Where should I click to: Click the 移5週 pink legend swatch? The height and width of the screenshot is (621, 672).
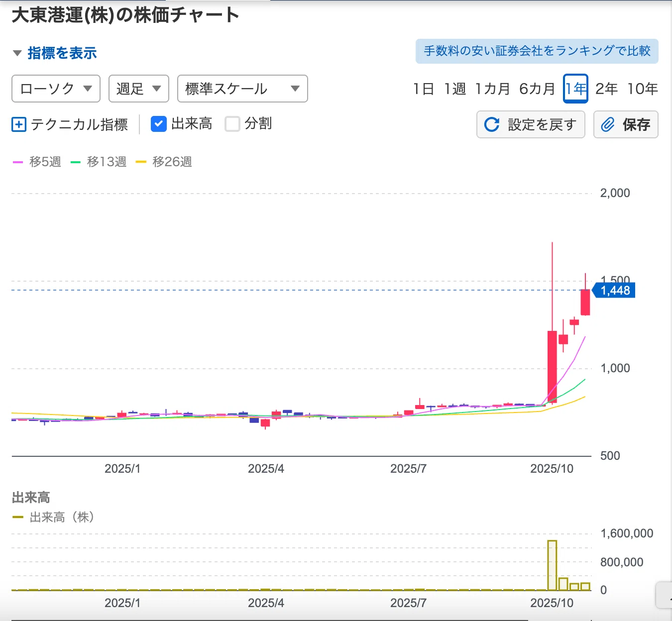pyautogui.click(x=18, y=162)
